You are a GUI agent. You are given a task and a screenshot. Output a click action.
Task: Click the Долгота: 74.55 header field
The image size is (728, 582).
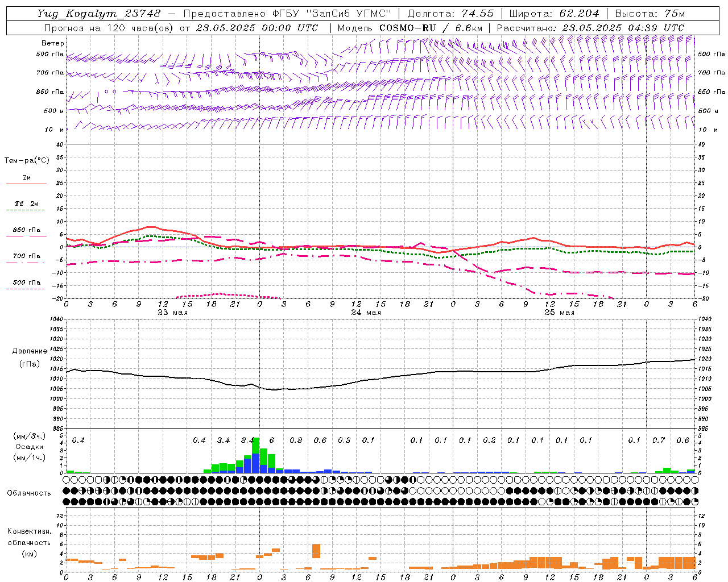[450, 14]
